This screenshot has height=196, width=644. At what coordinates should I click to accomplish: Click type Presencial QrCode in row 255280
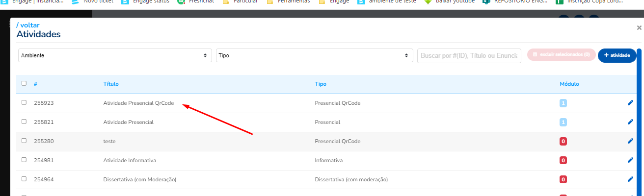tap(337, 141)
